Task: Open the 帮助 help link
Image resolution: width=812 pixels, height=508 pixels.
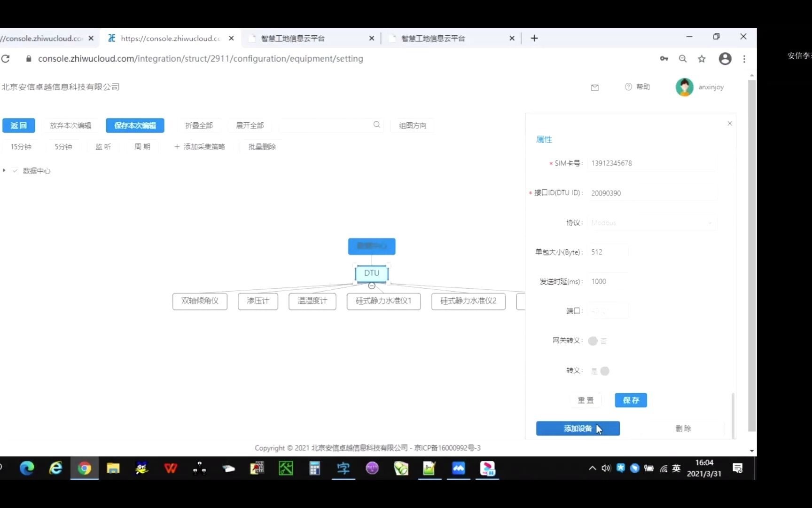Action: click(638, 87)
